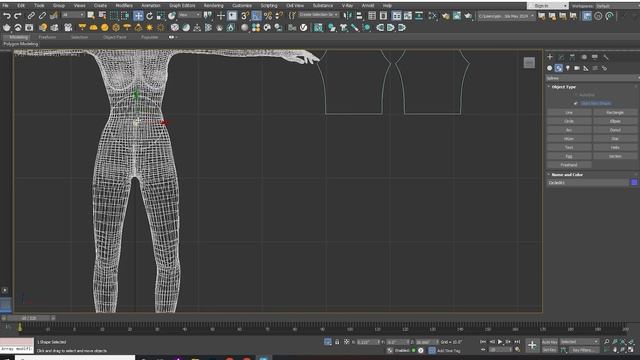Click the Line spline button
The image size is (640, 360).
[569, 112]
